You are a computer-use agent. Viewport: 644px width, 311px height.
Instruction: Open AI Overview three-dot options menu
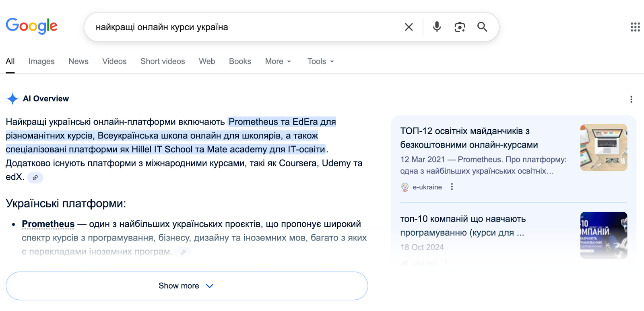point(631,99)
